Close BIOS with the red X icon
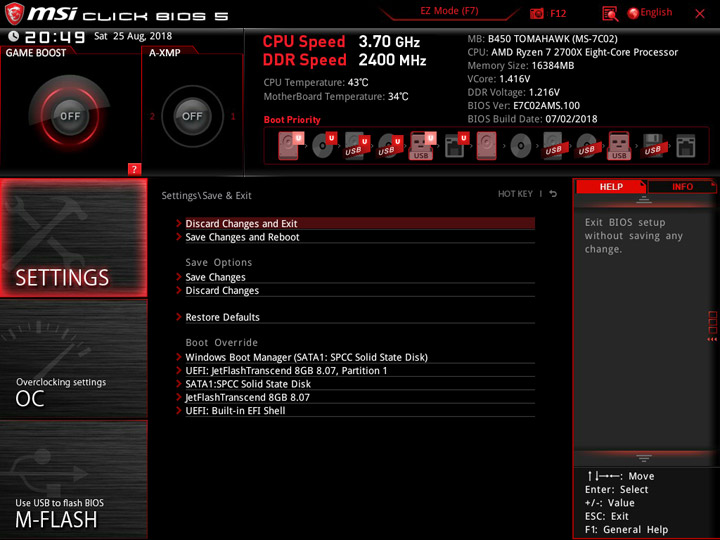 pyautogui.click(x=700, y=14)
